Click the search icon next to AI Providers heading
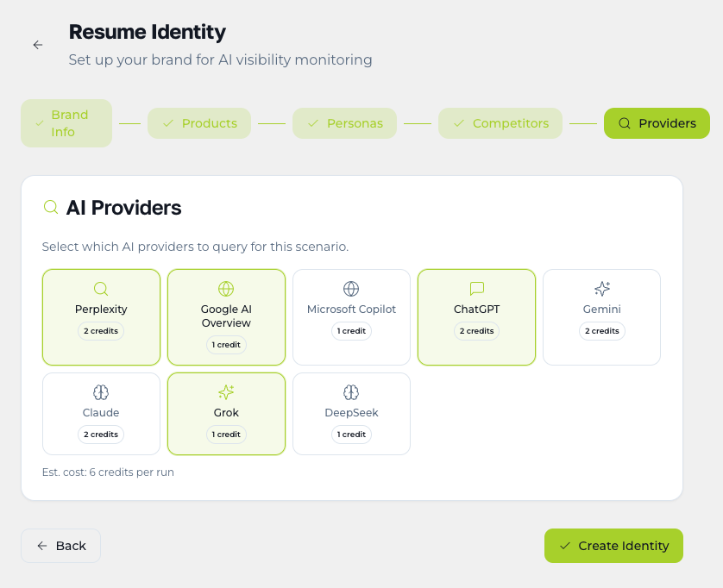723x588 pixels. click(51, 207)
